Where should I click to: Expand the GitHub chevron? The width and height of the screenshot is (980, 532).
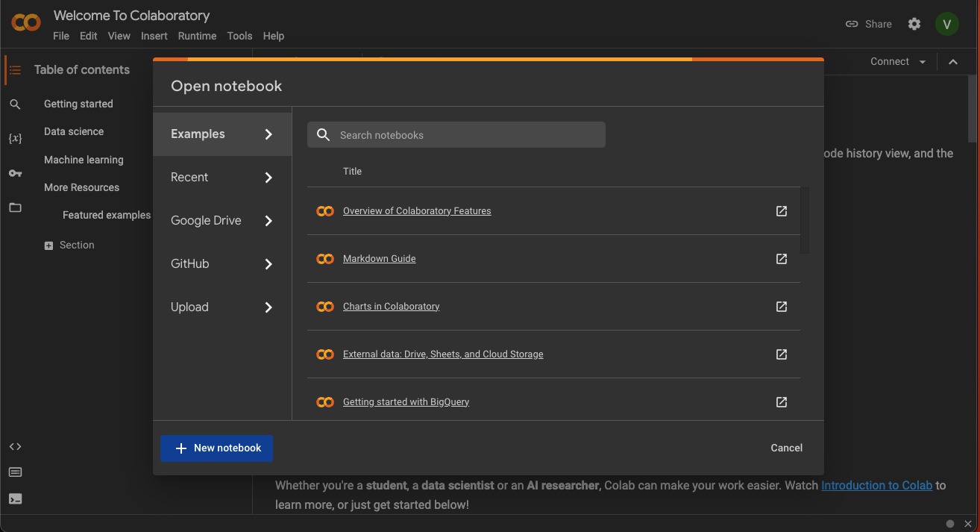pyautogui.click(x=268, y=264)
